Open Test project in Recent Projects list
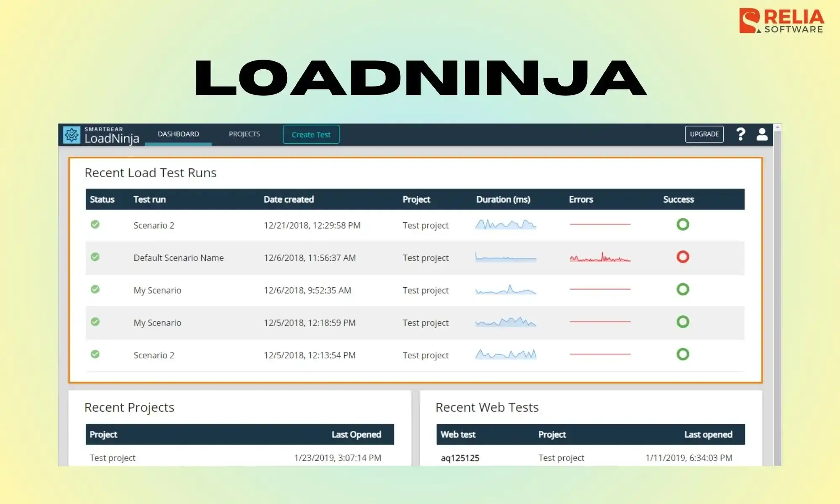840x504 pixels. click(113, 458)
